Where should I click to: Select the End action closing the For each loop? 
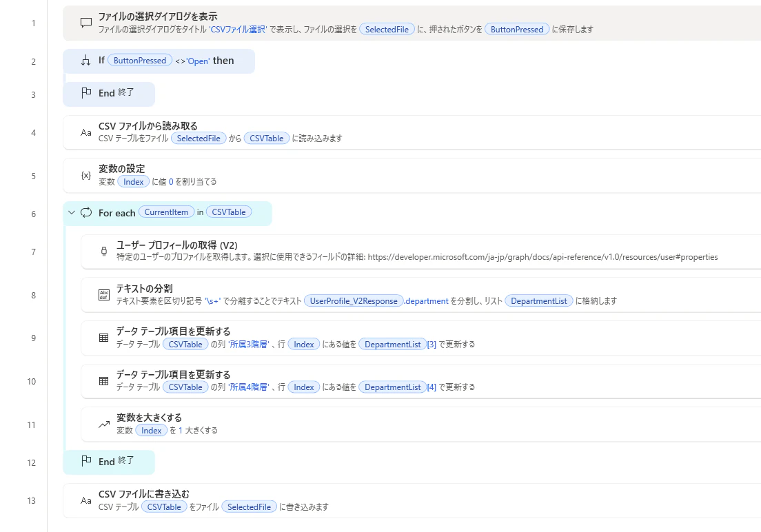click(x=109, y=462)
